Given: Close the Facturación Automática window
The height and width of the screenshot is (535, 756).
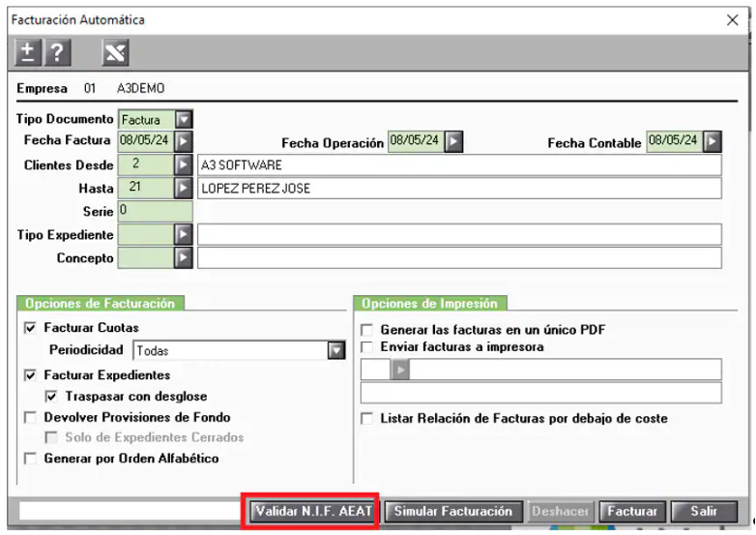Looking at the screenshot, I should 733,19.
